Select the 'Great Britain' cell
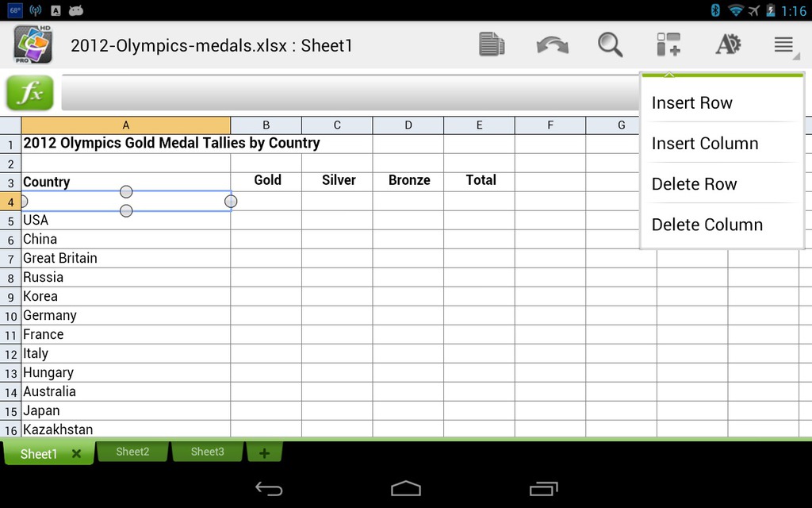Viewport: 812px width, 508px height. [x=126, y=258]
